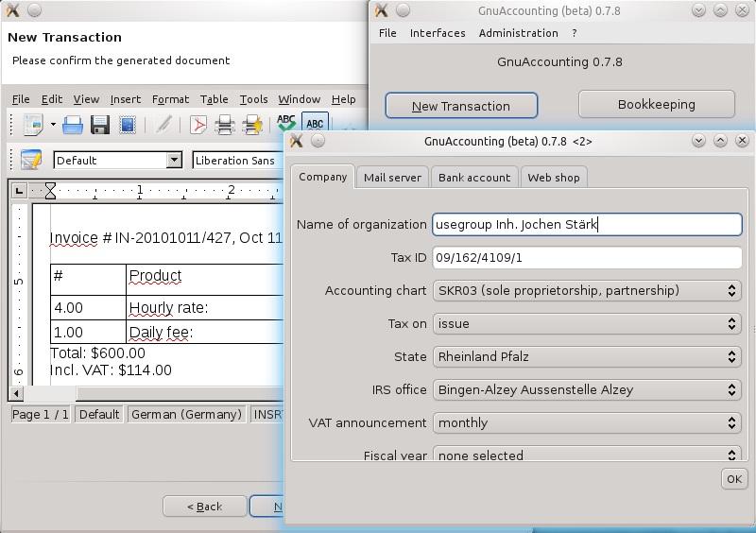Click the Edit File pencil icon
Screen dimensions: 756x533
point(163,125)
